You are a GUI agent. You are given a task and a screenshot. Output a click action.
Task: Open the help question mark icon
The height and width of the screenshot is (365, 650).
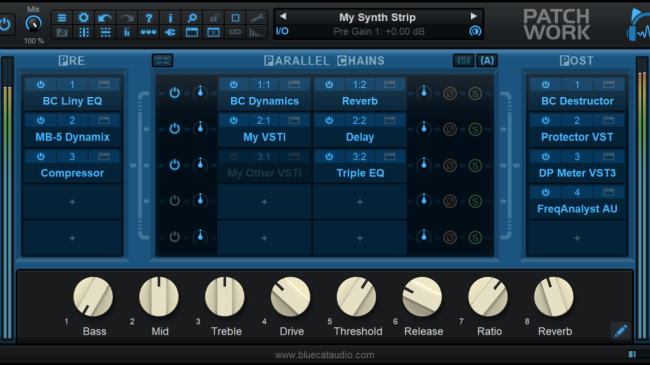click(148, 18)
